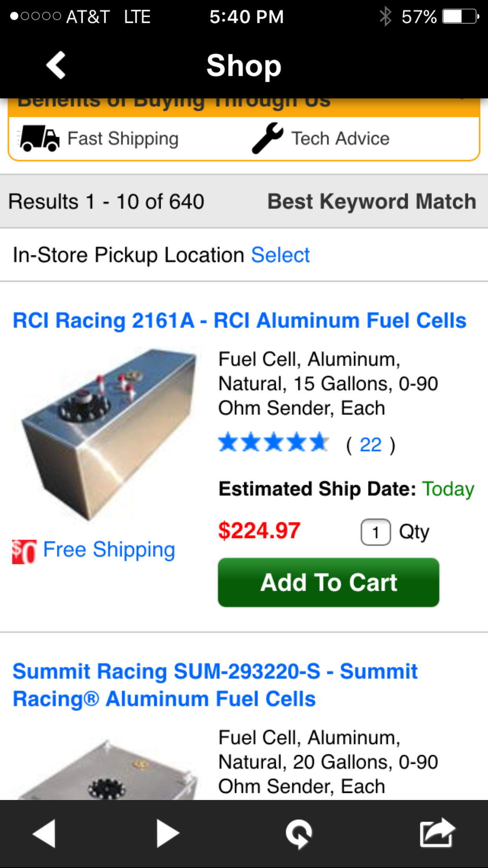Tap the red $0 free shipping badge
The height and width of the screenshot is (868, 488).
24,552
